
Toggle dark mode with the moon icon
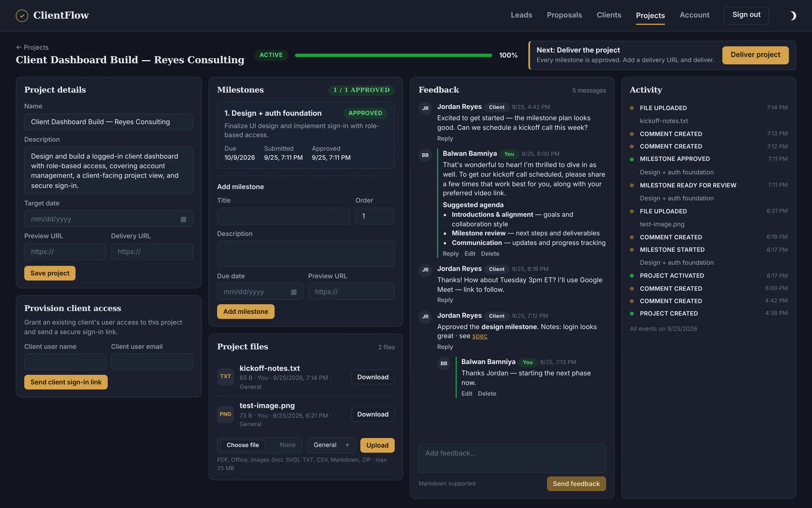793,16
